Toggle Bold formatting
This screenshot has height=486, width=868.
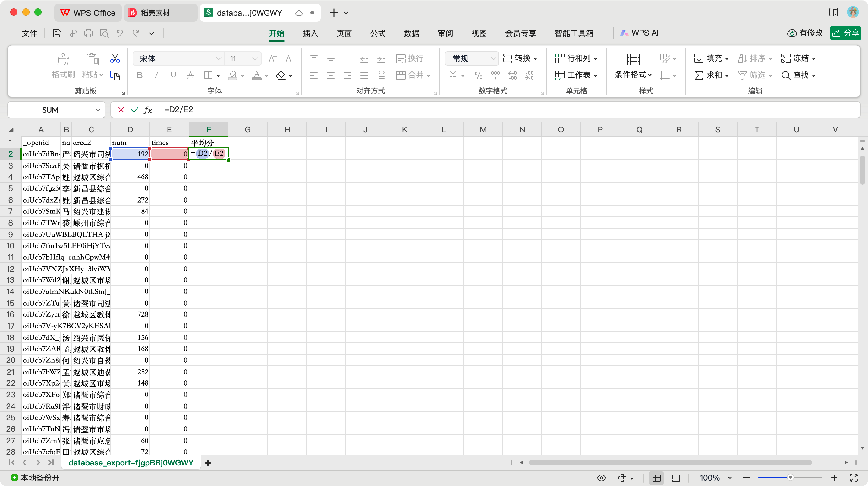pos(140,75)
